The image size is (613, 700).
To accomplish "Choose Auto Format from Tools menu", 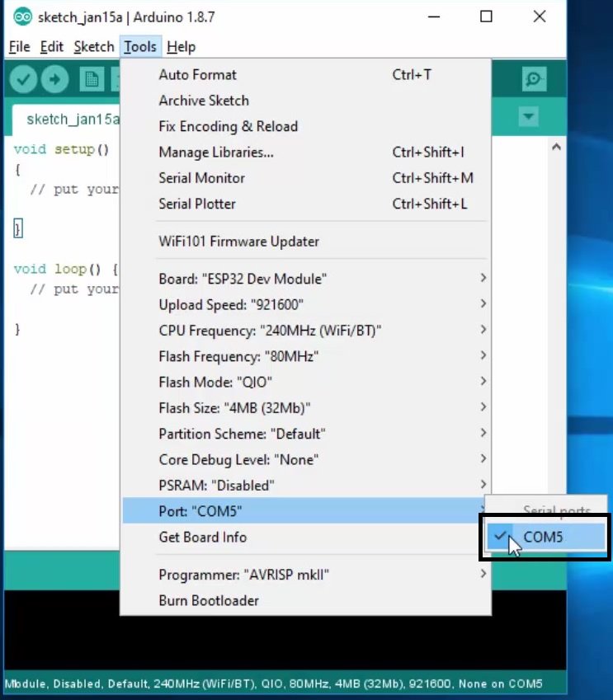I will [x=307, y=74].
